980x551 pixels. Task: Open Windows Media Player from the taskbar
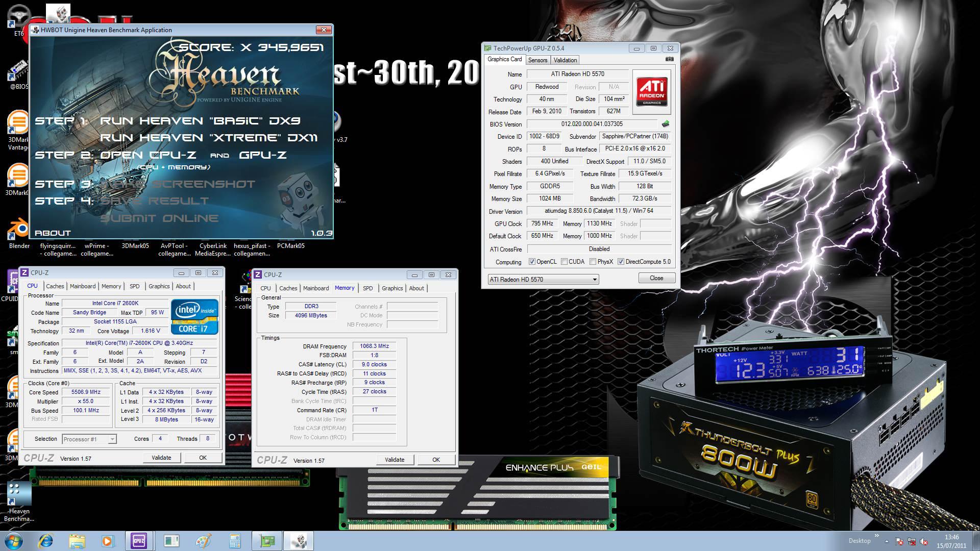(108, 541)
